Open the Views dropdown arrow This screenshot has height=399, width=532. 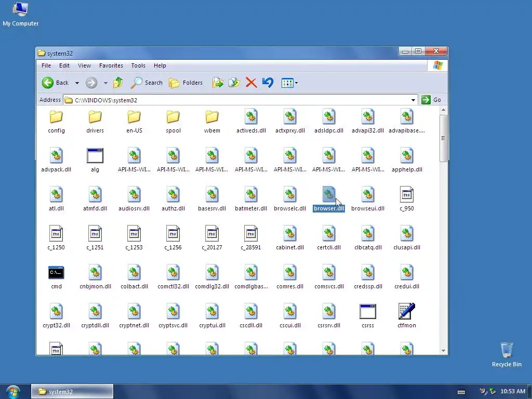(296, 83)
